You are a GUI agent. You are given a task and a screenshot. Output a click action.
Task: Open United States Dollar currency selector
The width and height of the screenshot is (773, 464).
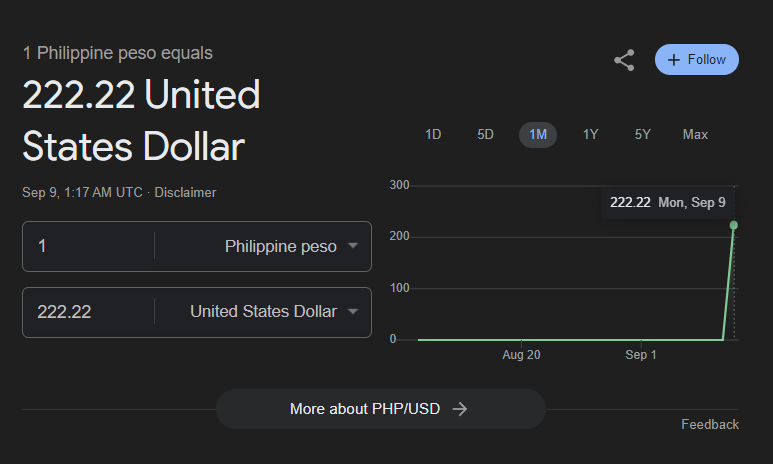coord(263,312)
